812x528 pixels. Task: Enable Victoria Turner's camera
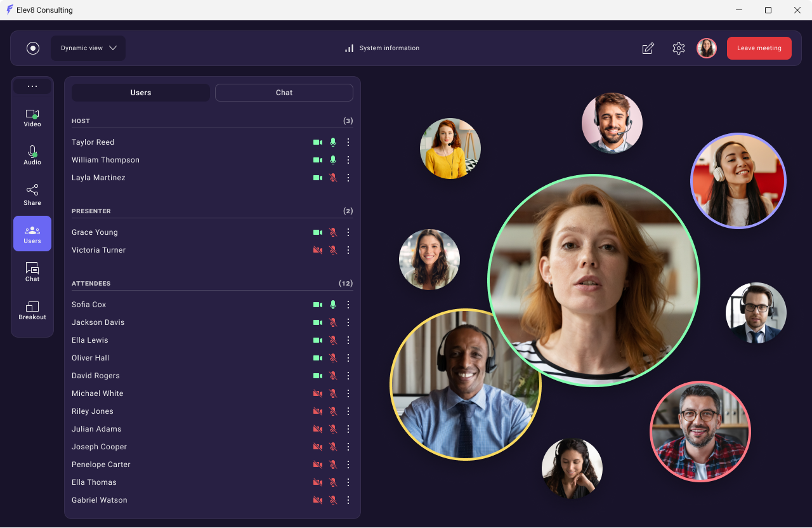(x=318, y=250)
